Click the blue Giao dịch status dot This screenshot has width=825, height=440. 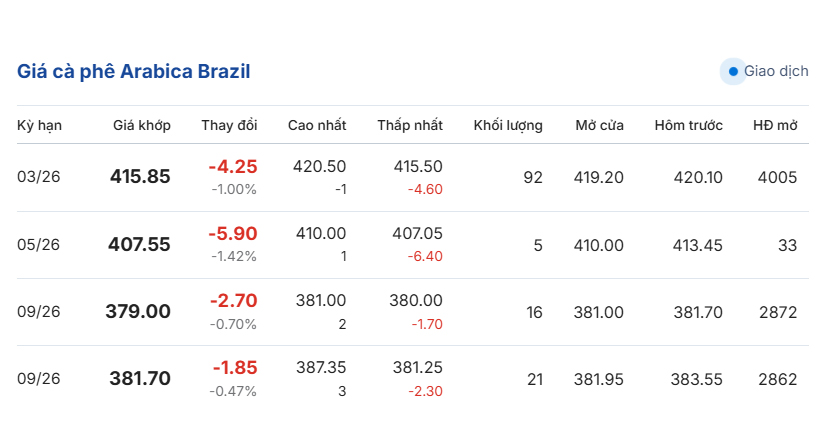733,72
